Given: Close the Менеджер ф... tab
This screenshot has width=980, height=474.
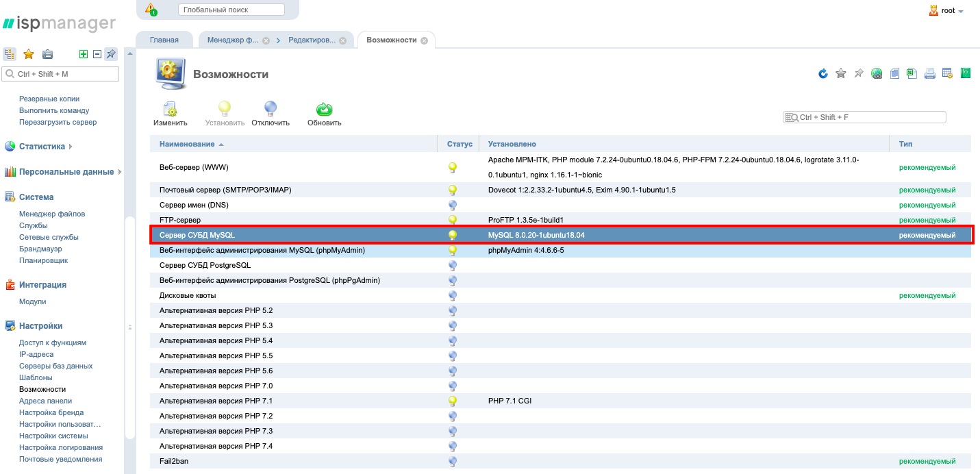Looking at the screenshot, I should (x=266, y=40).
